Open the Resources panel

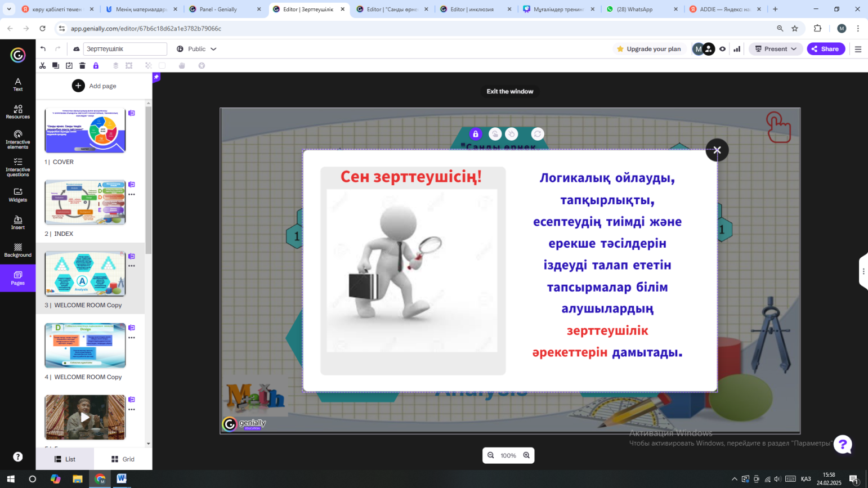[18, 111]
